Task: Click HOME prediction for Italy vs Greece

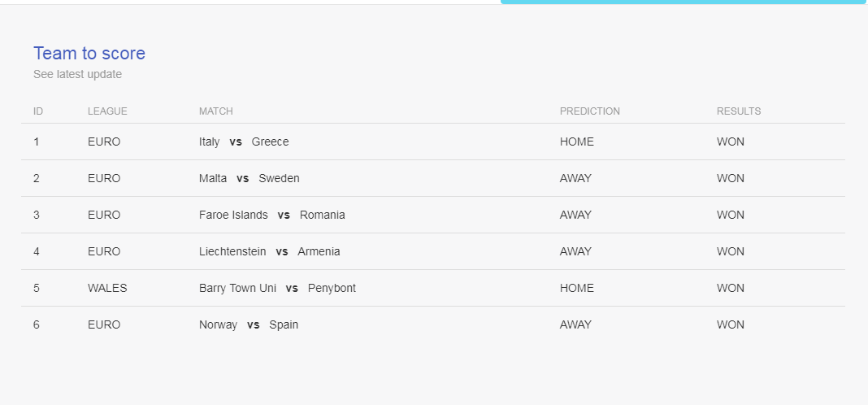Action: tap(577, 142)
